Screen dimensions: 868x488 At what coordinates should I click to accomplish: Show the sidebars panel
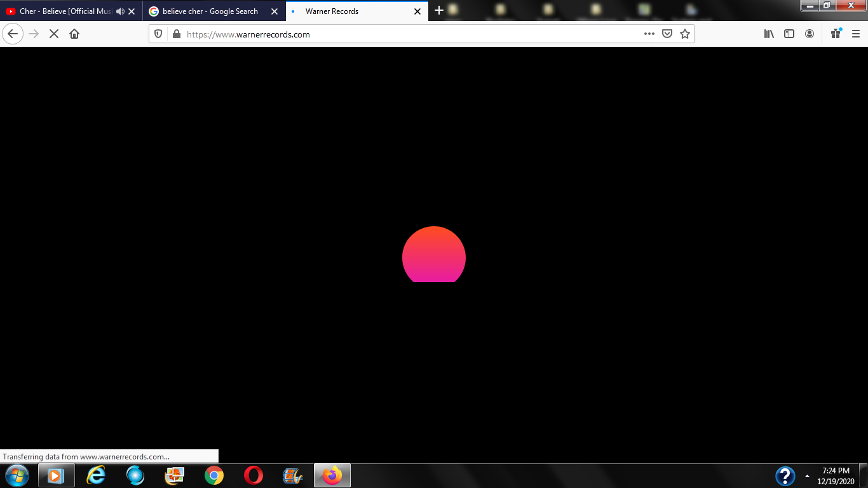click(789, 34)
